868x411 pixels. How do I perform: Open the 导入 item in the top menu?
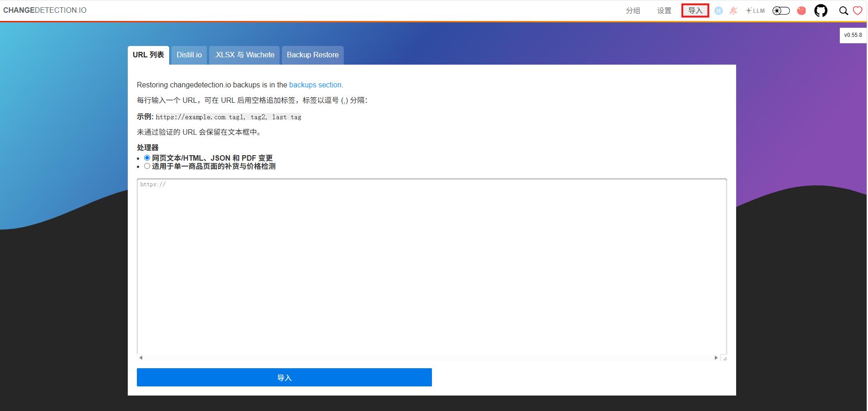695,10
